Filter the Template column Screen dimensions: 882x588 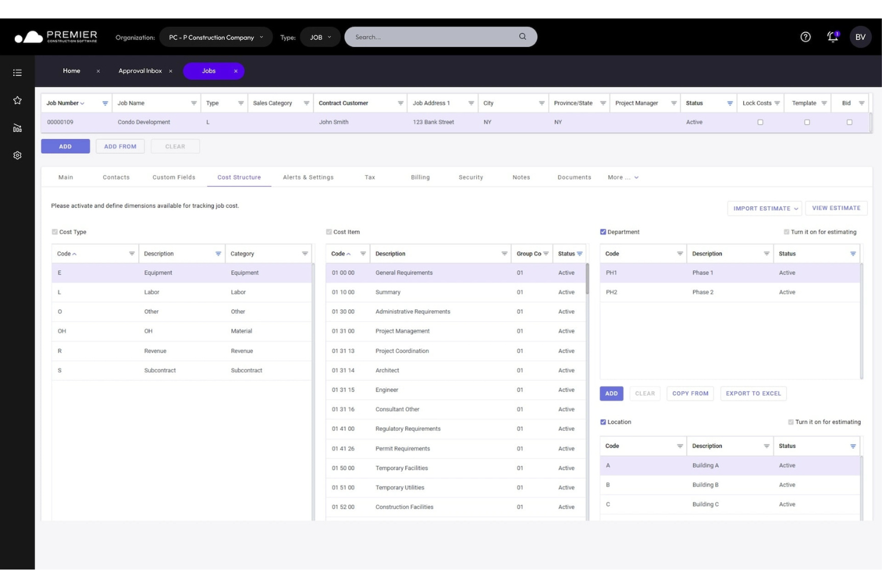[x=824, y=103]
